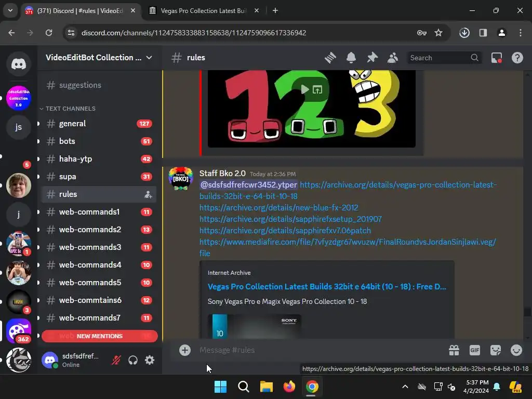The image size is (532, 399).
Task: Open Chrome tab search dropdown
Action: pyautogui.click(x=10, y=10)
